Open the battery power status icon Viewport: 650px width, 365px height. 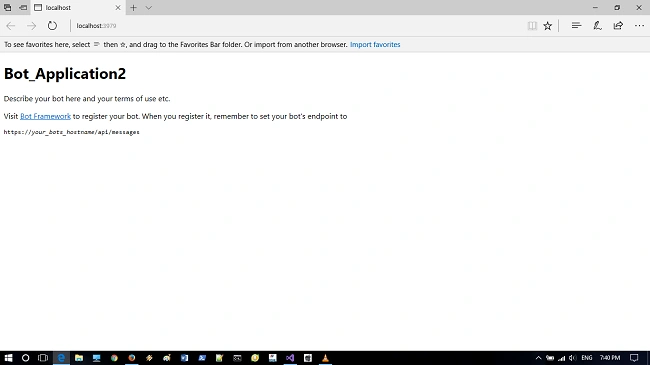click(x=550, y=358)
